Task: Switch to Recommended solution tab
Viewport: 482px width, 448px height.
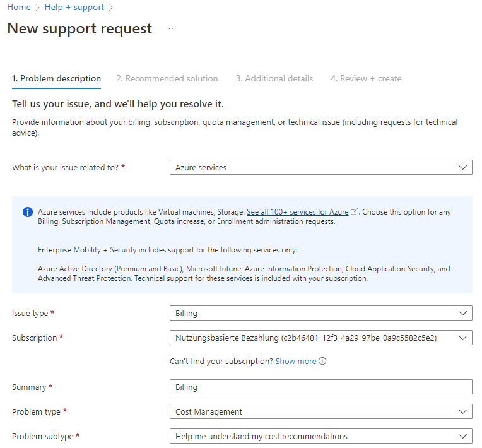Action: click(167, 79)
